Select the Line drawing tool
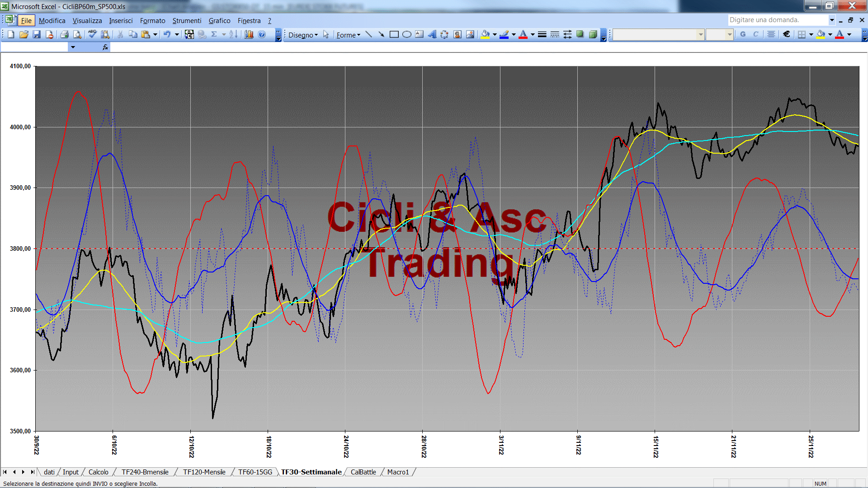The width and height of the screenshot is (868, 488). [368, 34]
